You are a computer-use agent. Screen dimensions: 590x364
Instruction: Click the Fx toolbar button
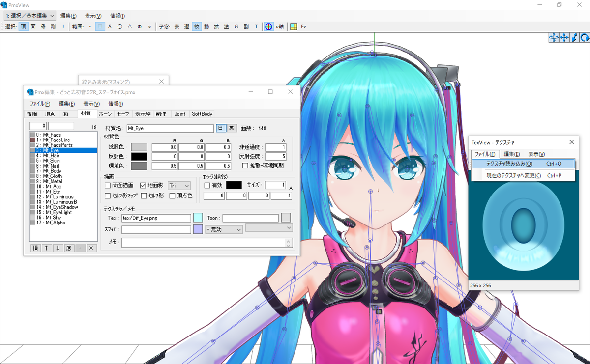pos(303,27)
